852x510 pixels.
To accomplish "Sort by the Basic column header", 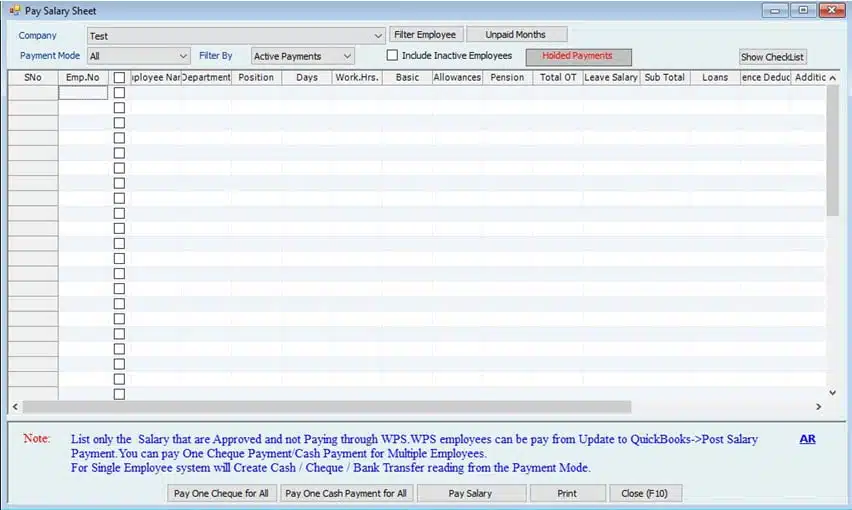I will coord(407,77).
